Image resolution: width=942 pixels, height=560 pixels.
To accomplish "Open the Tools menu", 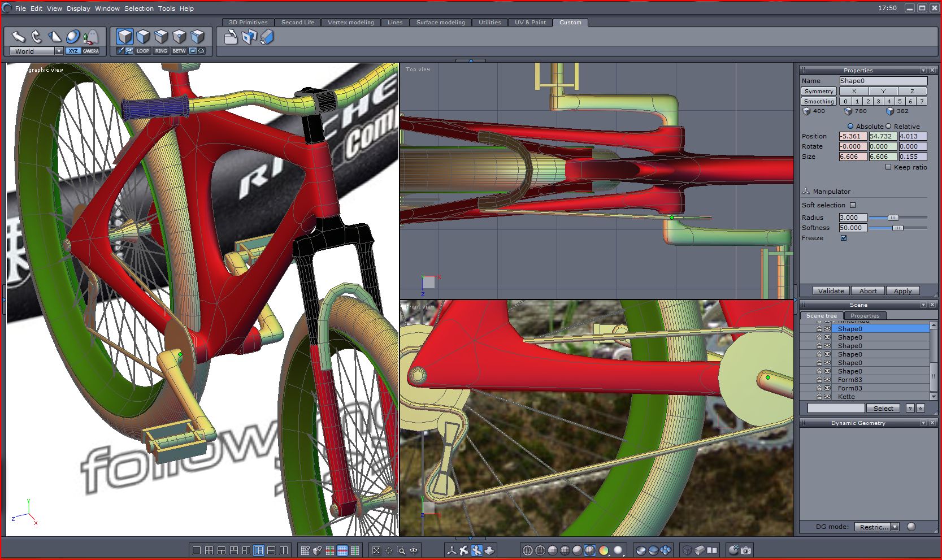I will (167, 8).
